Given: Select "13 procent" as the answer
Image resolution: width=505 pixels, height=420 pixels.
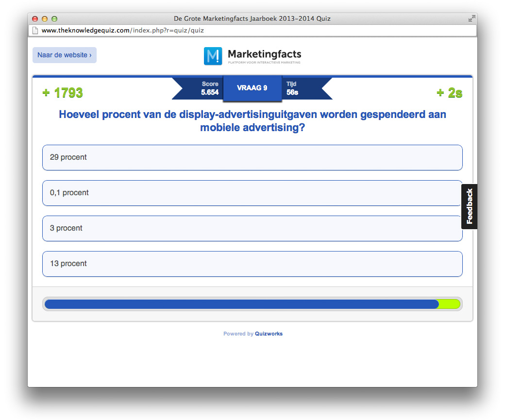Looking at the screenshot, I should pos(252,264).
